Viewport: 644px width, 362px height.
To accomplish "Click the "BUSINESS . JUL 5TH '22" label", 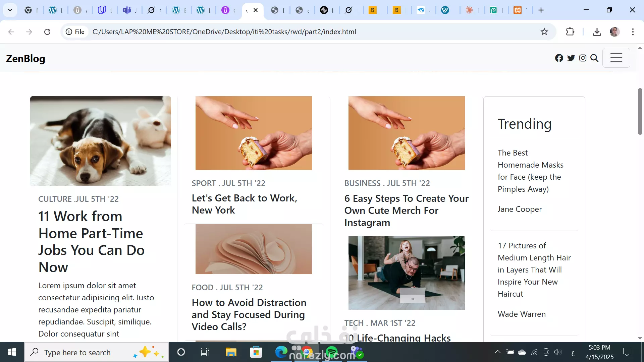I will [x=387, y=183].
